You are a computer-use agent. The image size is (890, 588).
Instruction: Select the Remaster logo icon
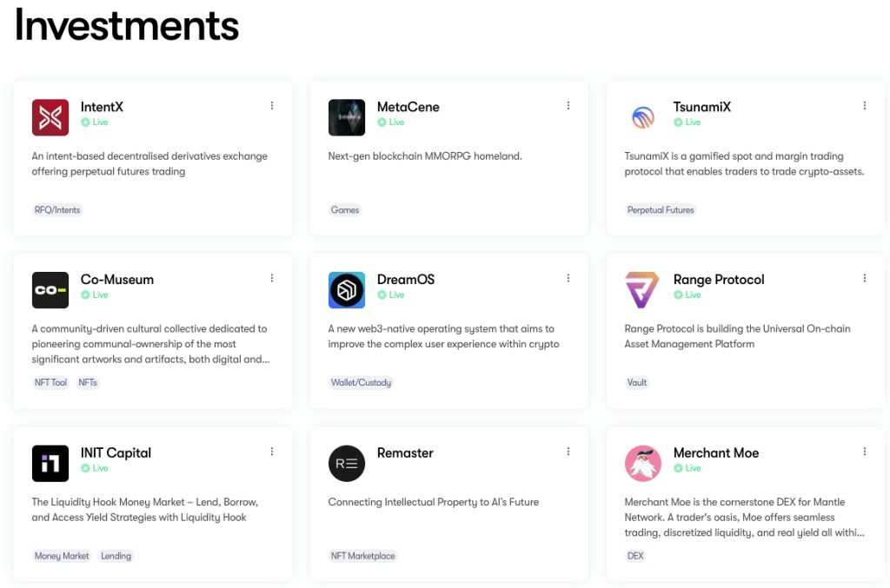point(346,463)
